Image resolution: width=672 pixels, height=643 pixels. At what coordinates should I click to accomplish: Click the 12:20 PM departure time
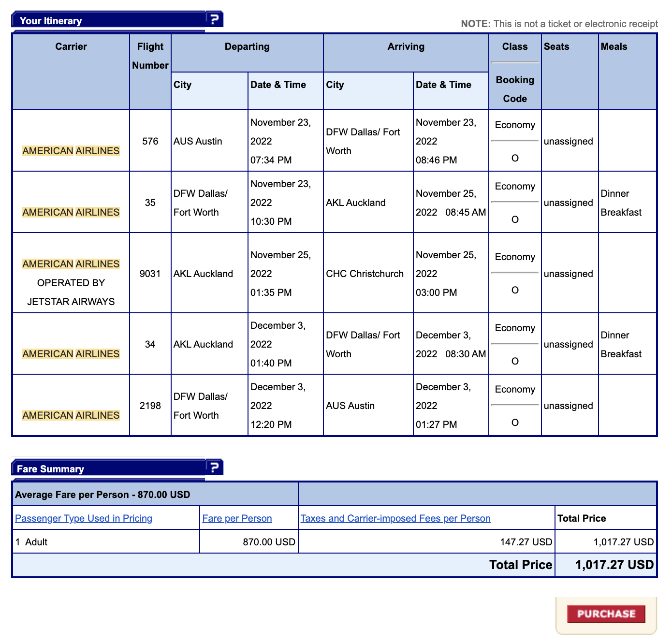pos(271,424)
